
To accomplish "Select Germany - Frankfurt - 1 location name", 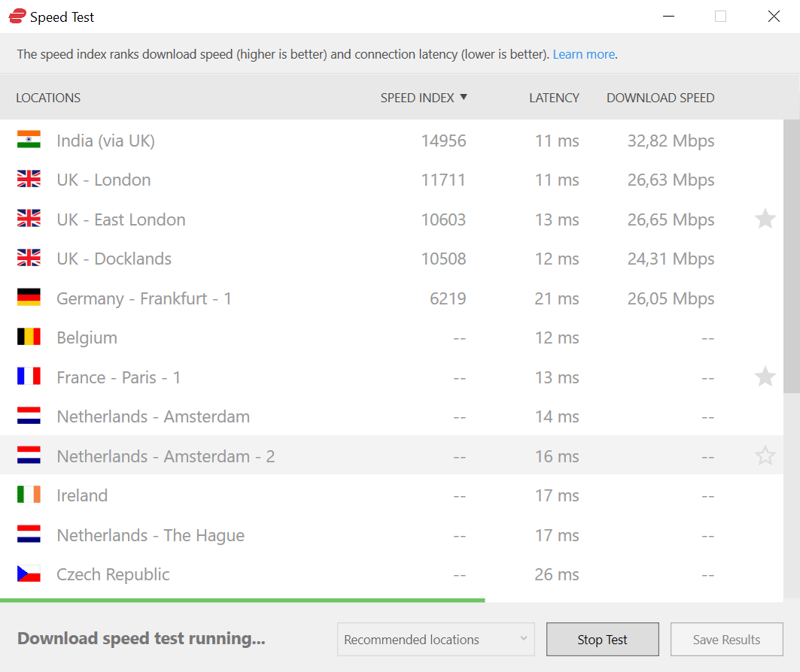I will click(144, 298).
